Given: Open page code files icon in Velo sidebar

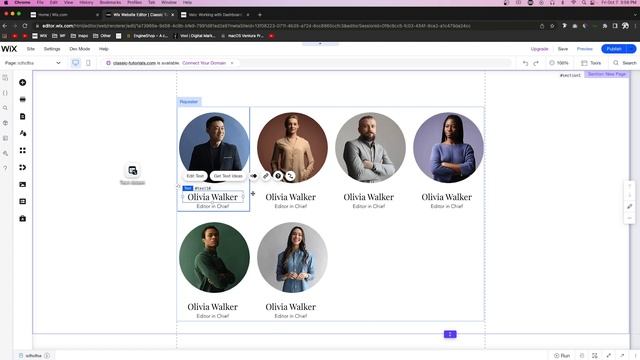Looking at the screenshot, I should coord(5,78).
